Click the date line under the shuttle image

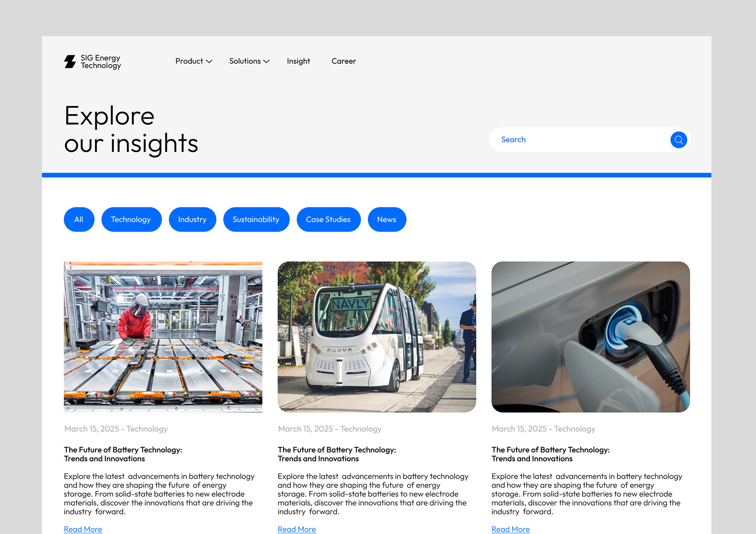click(330, 429)
